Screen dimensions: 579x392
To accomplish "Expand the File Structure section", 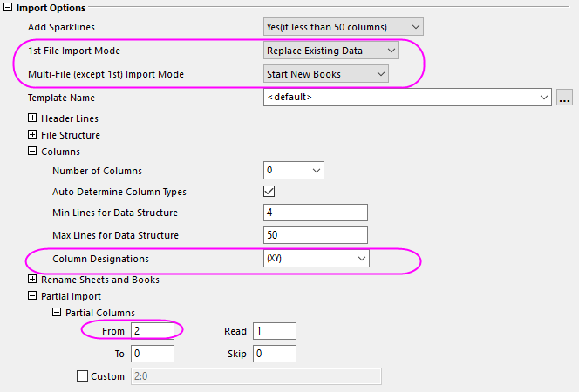I will pos(33,135).
